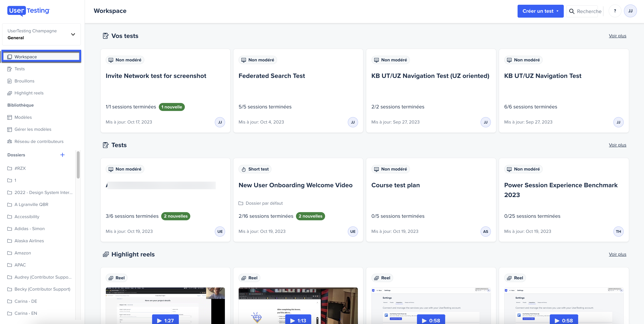Create a new folder with the plus icon
Viewport: 644px width, 324px height.
63,155
